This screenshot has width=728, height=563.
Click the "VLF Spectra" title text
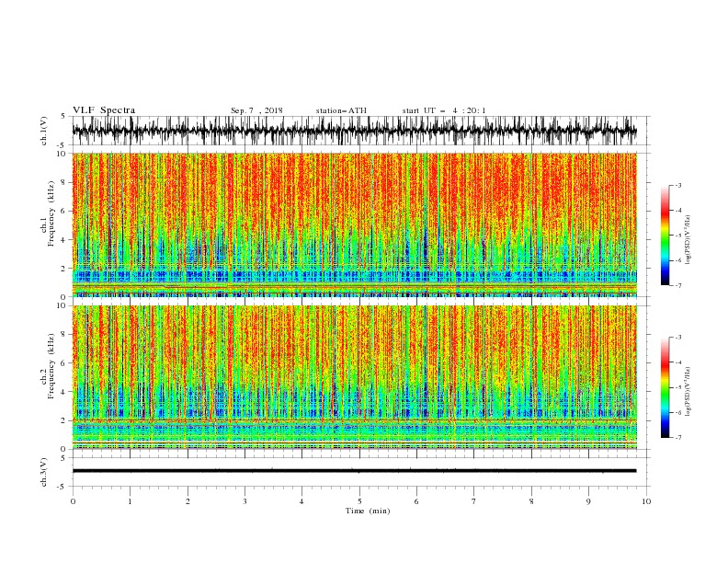pos(104,110)
